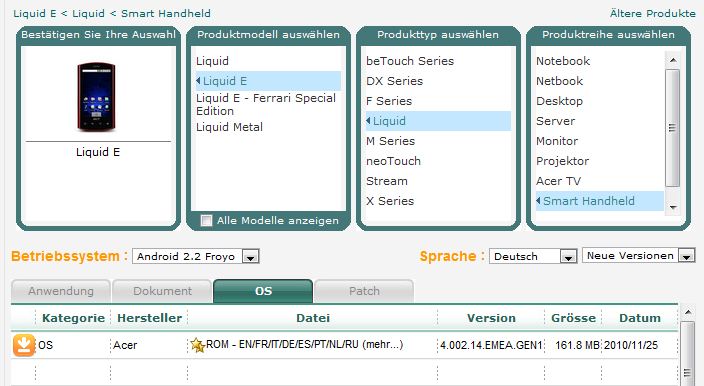Click up arrow of file table scrollbar

coord(688,312)
